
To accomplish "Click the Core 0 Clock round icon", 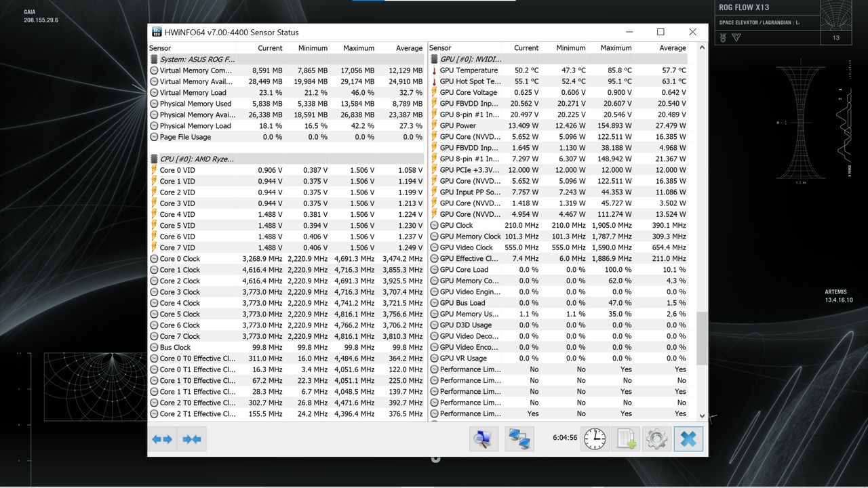I will (x=154, y=259).
